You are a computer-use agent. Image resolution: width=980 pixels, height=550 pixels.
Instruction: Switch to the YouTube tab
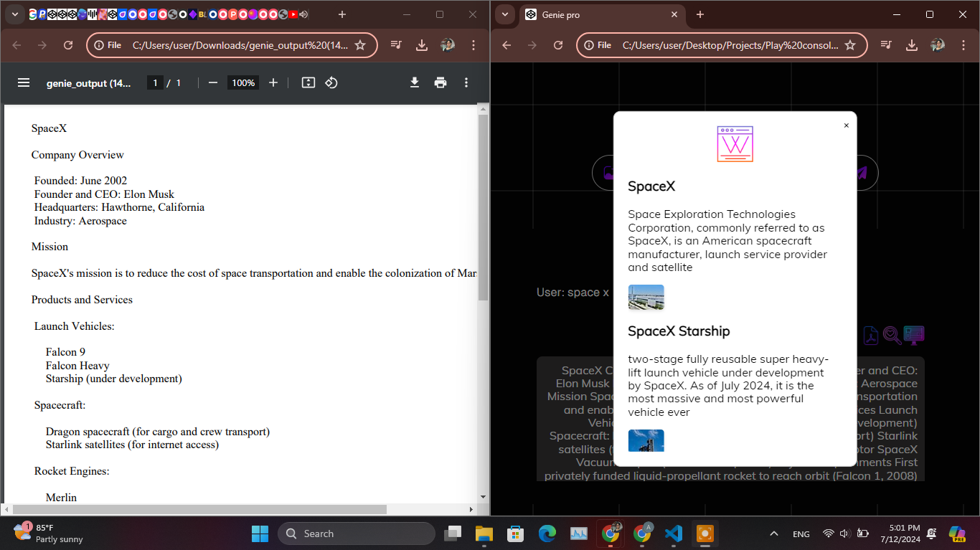click(x=294, y=14)
